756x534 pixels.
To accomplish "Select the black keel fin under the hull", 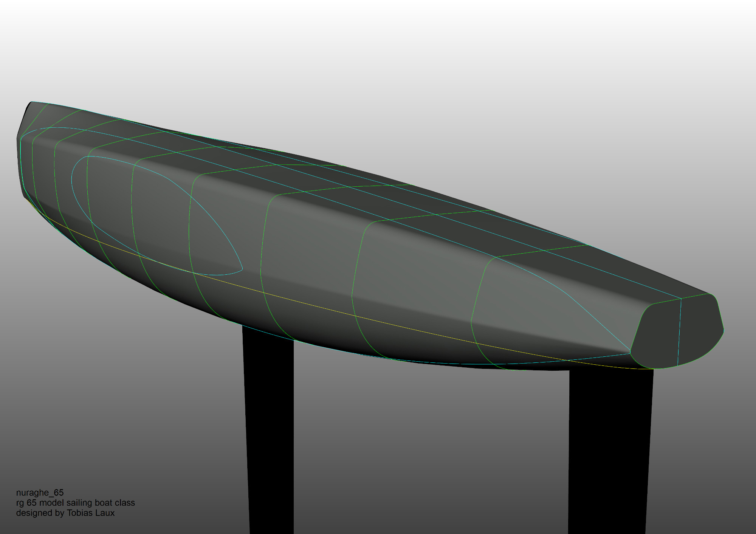I will 269,435.
